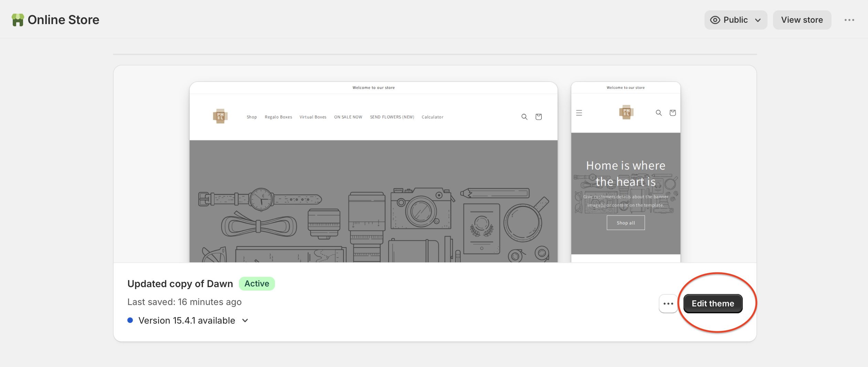The height and width of the screenshot is (367, 868).
Task: Open hamburger menu in mobile preview
Action: 579,113
